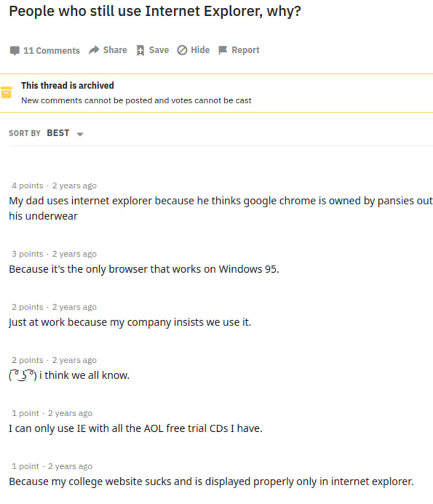
Task: Click the comment about company insisting on IE
Action: coord(130,323)
